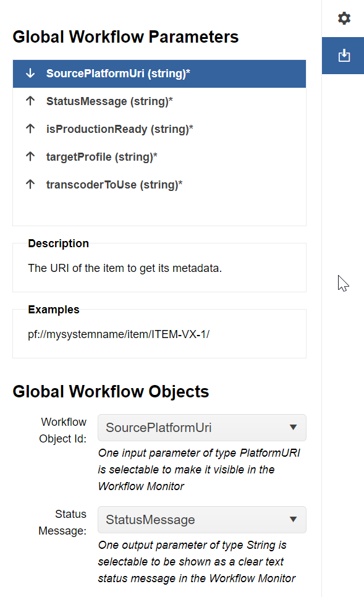
Task: Click empty area below parameter list
Action: pyautogui.click(x=159, y=212)
